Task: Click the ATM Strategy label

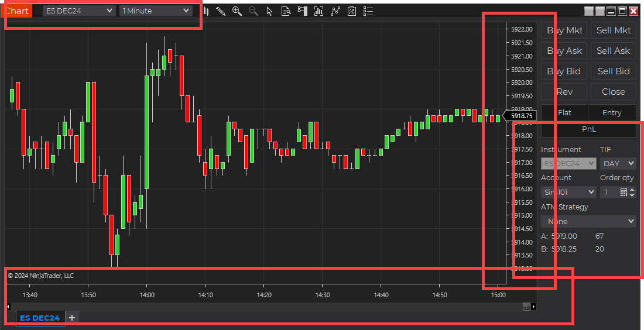Action: tap(564, 207)
